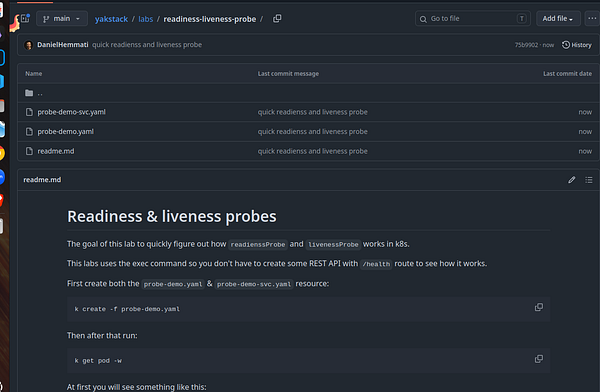The height and width of the screenshot is (392, 600).
Task: Go to the labs folder breadcrumb
Action: (145, 19)
